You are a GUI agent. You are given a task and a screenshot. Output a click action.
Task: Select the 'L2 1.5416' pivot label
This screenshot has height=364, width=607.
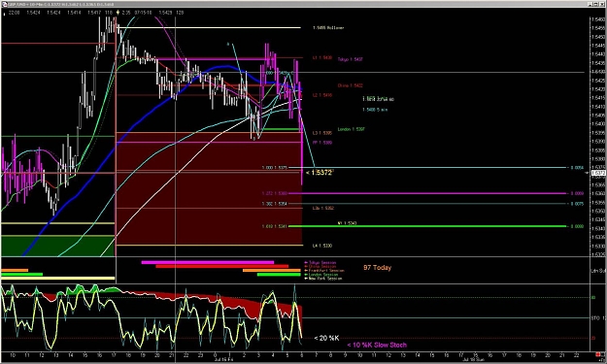(322, 95)
